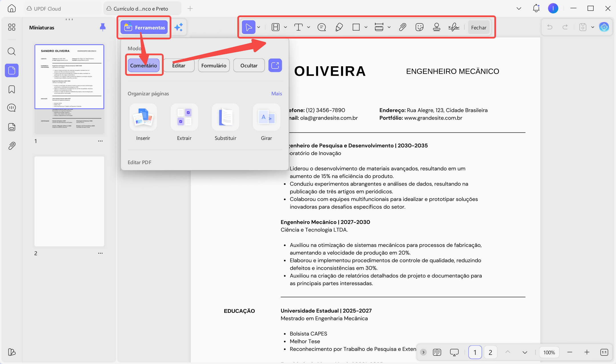Open the tab list chevron at top
This screenshot has width=616, height=364.
[x=519, y=8]
